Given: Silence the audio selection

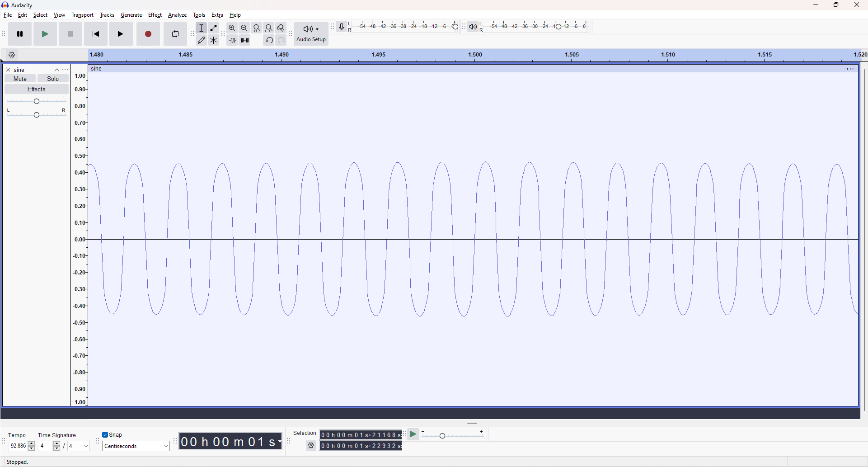Looking at the screenshot, I should coord(244,40).
